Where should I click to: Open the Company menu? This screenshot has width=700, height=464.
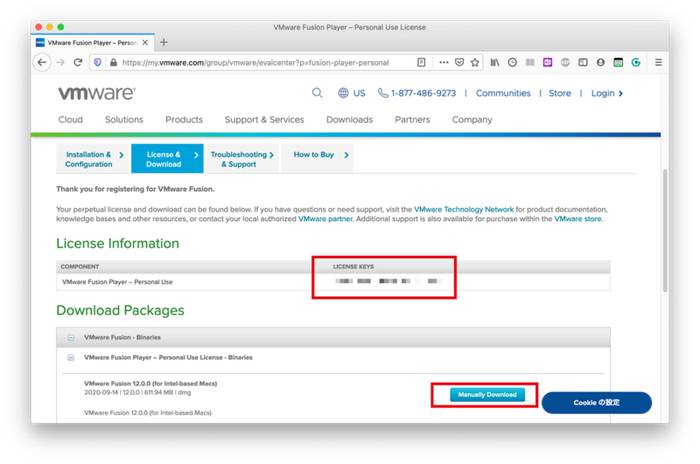click(x=472, y=120)
